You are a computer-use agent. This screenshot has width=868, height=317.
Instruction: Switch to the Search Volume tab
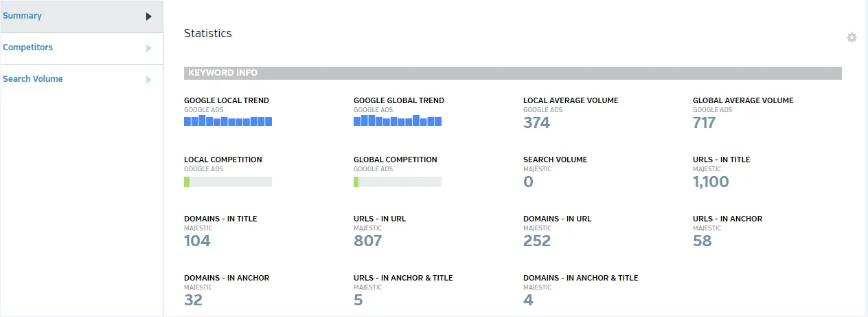pyautogui.click(x=81, y=80)
